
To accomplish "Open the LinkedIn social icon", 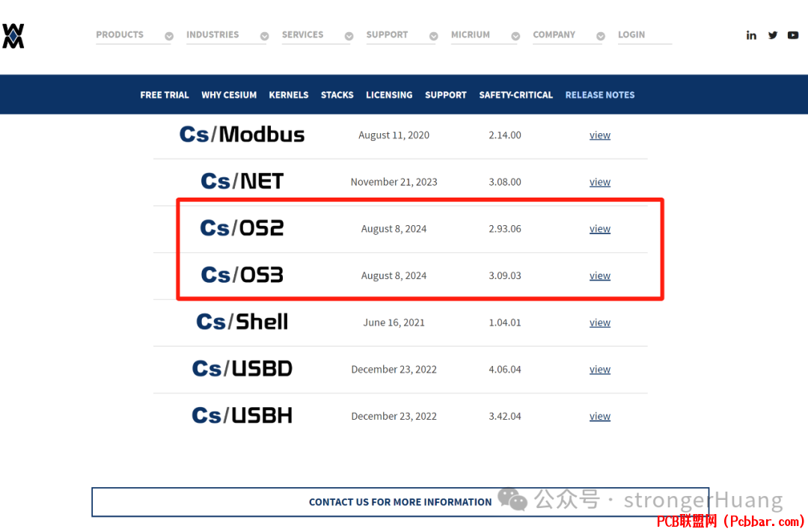I will pyautogui.click(x=751, y=35).
